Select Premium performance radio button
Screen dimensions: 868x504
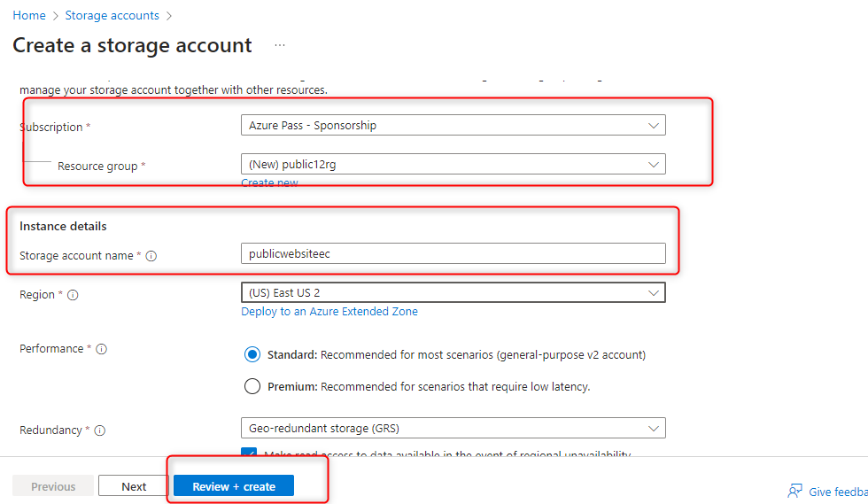pyautogui.click(x=252, y=387)
